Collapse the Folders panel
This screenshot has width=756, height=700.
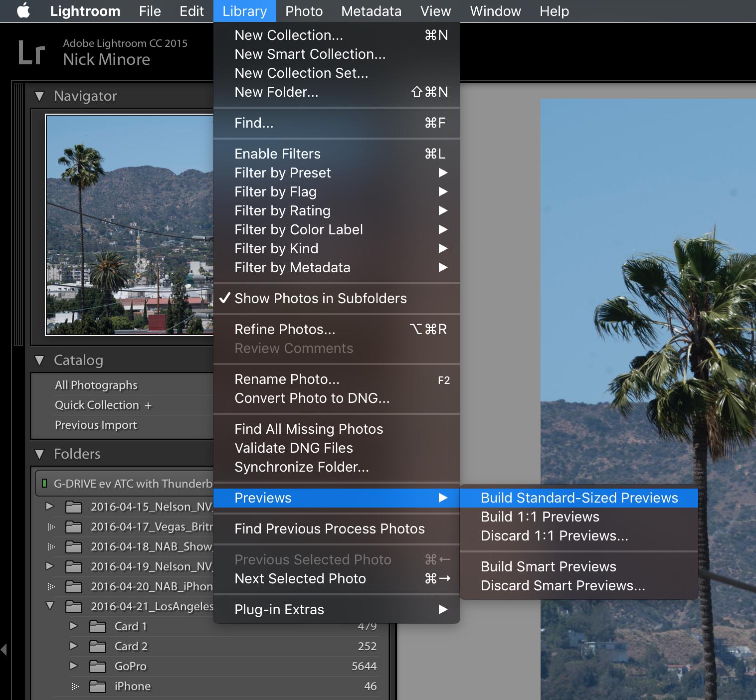(40, 454)
